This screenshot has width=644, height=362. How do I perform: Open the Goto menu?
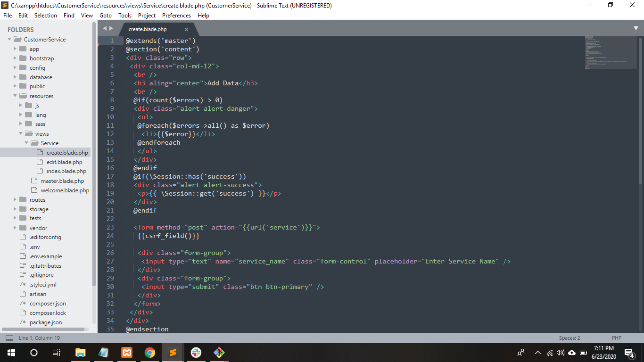pos(106,16)
